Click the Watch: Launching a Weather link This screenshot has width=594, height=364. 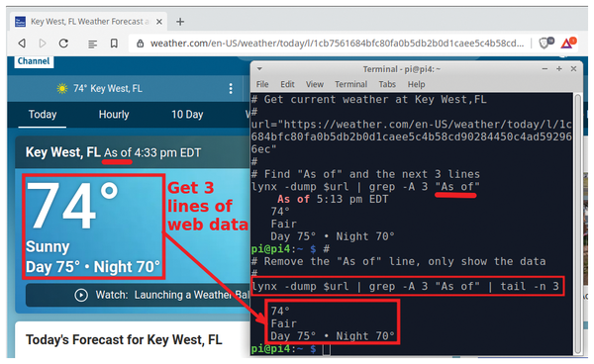pyautogui.click(x=172, y=295)
